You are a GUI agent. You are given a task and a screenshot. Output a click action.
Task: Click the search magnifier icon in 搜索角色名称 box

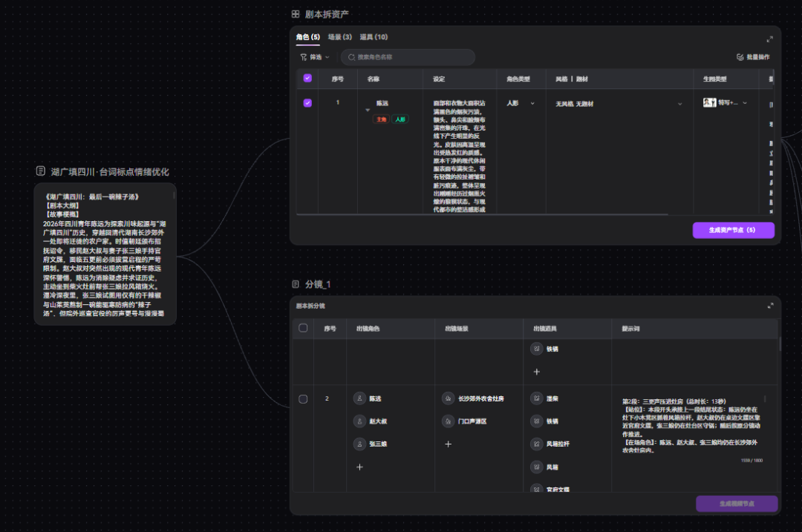(x=351, y=57)
